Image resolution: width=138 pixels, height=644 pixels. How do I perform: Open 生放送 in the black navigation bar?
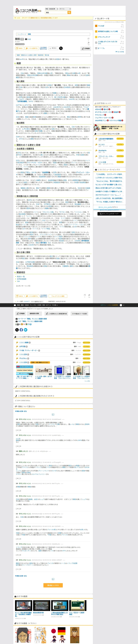(x=27, y=305)
